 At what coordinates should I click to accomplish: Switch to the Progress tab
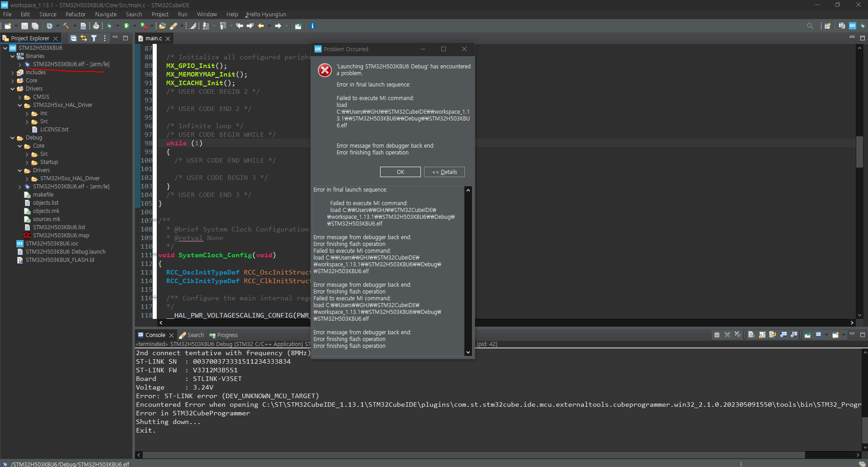pos(227,335)
